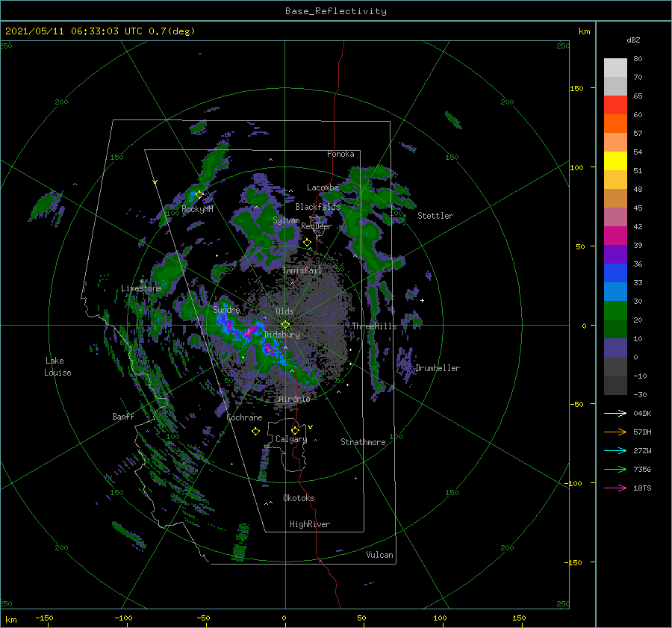This screenshot has width=672, height=628.
Task: Click the Base_Reflectivity title text
Action: pos(335,11)
